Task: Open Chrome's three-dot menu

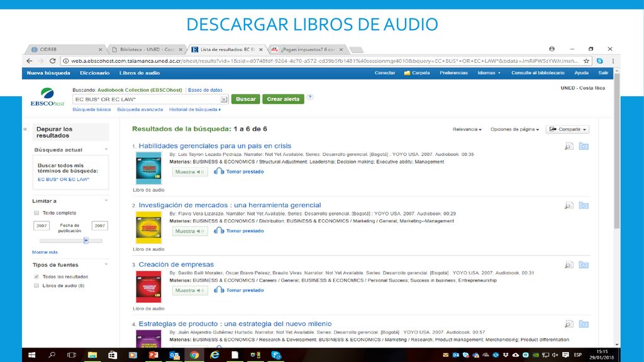Action: (x=613, y=61)
